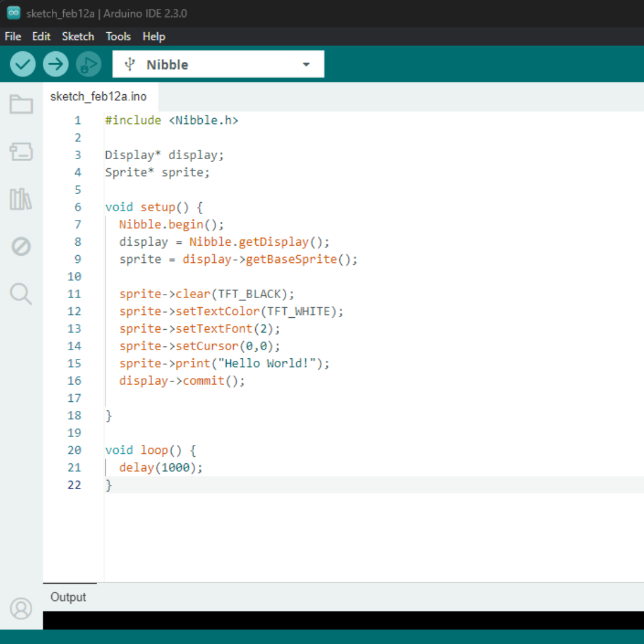Image resolution: width=644 pixels, height=644 pixels.
Task: Open the Boards Manager sidebar icon
Action: [x=21, y=151]
